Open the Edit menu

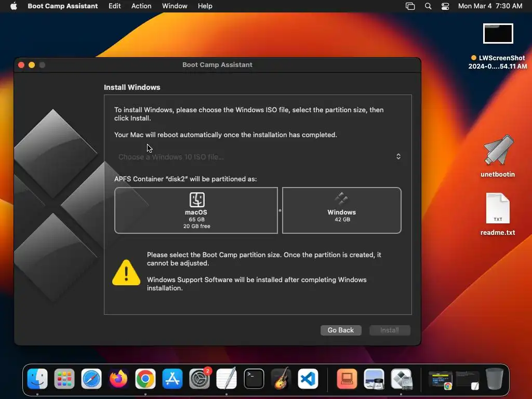pos(115,6)
